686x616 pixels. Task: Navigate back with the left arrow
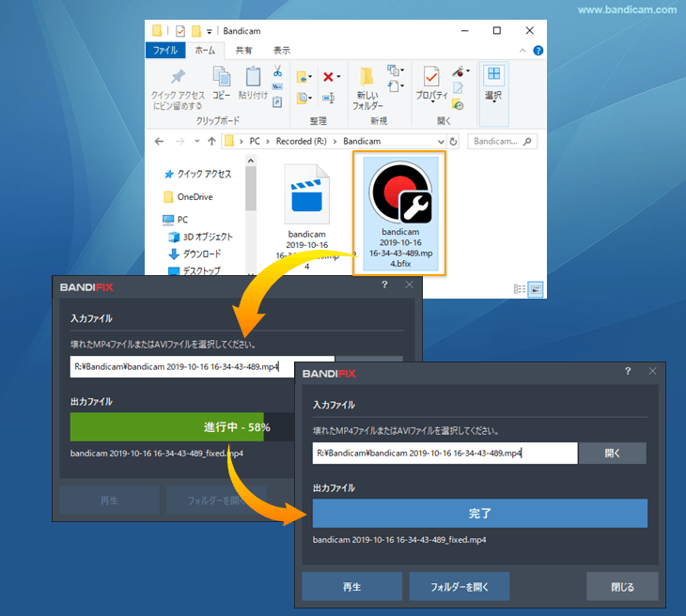tap(159, 141)
